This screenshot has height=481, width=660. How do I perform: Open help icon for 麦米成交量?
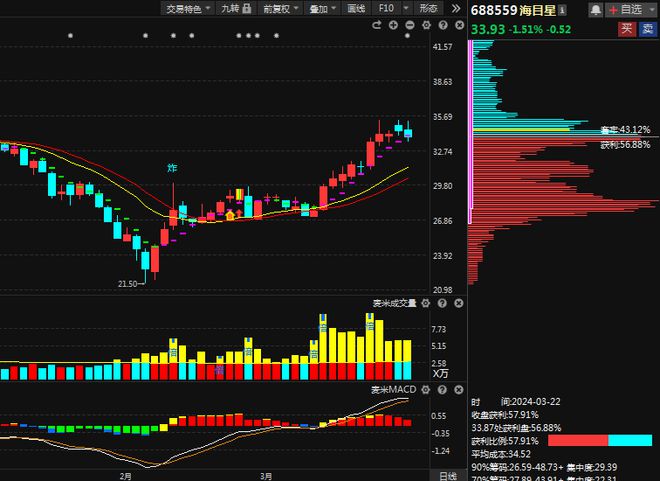(442, 303)
